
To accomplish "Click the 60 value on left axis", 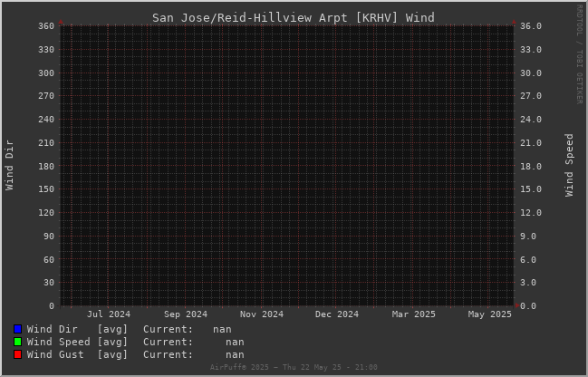I will (x=49, y=259).
